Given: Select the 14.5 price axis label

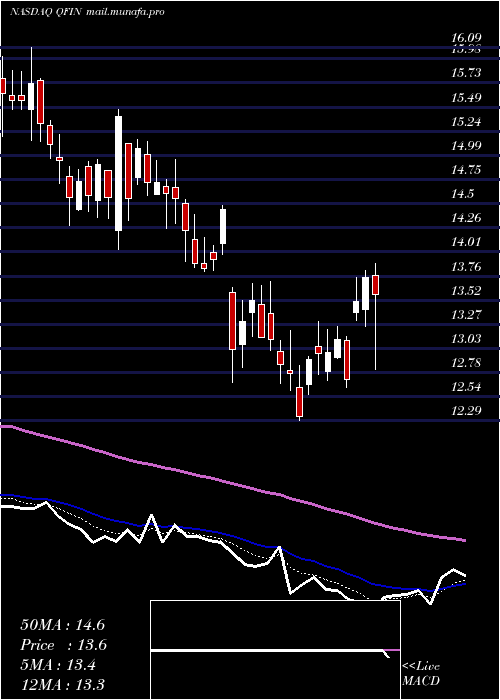Looking at the screenshot, I should [x=462, y=194].
